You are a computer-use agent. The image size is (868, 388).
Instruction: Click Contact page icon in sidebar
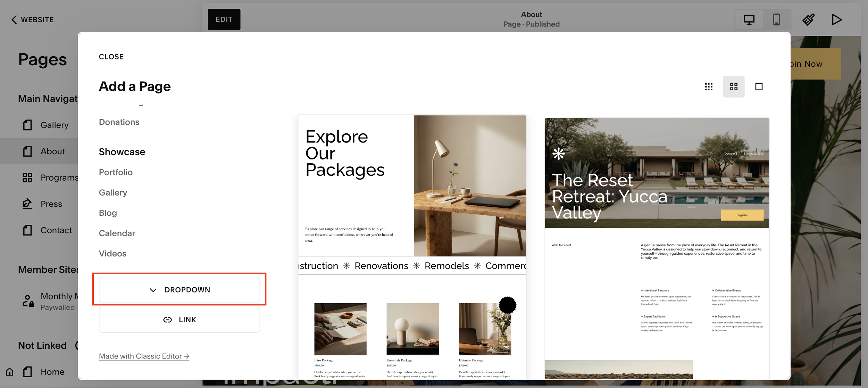[x=27, y=230]
